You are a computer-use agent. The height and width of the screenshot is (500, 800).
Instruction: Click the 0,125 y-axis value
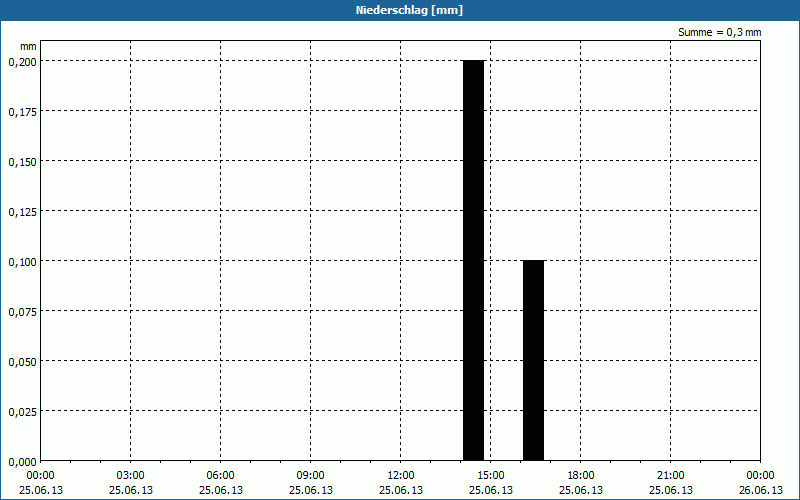tap(22, 211)
